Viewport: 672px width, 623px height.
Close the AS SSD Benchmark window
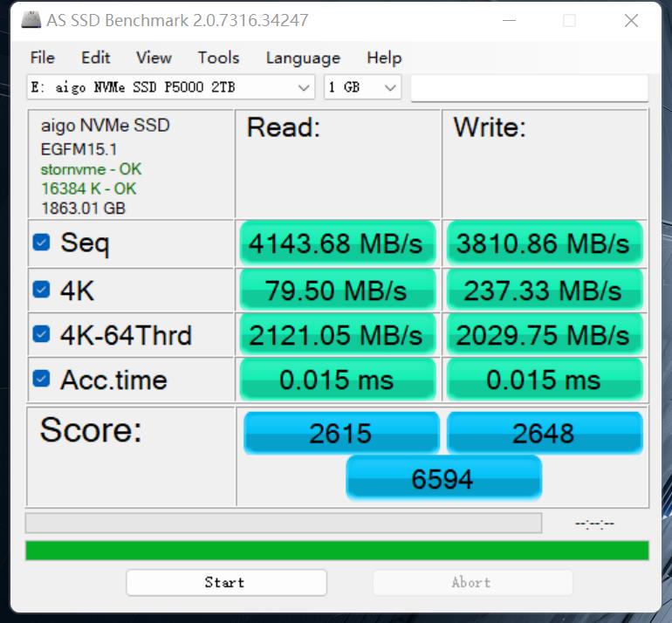(x=631, y=20)
